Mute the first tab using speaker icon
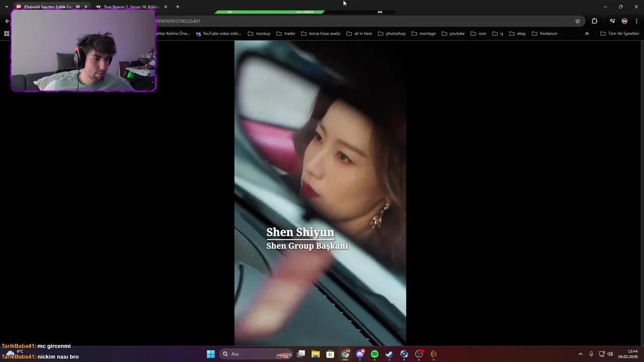Image resolution: width=644 pixels, height=362 pixels. pos(77,7)
